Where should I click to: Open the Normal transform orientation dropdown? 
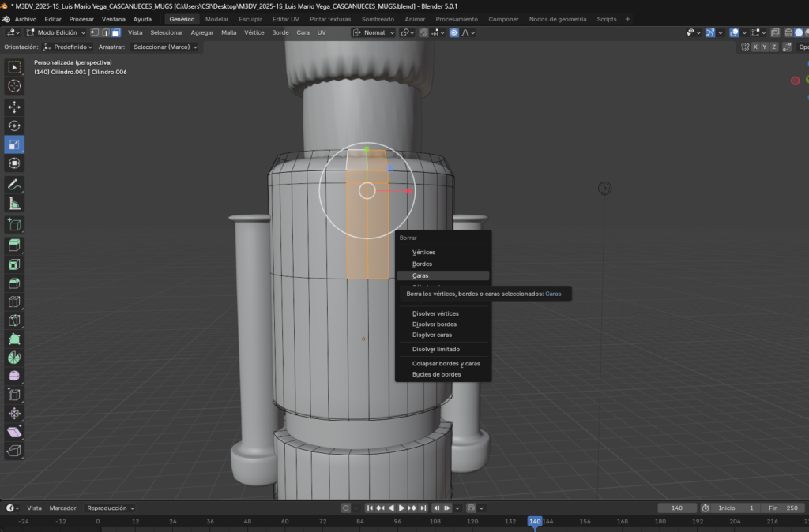coord(374,32)
